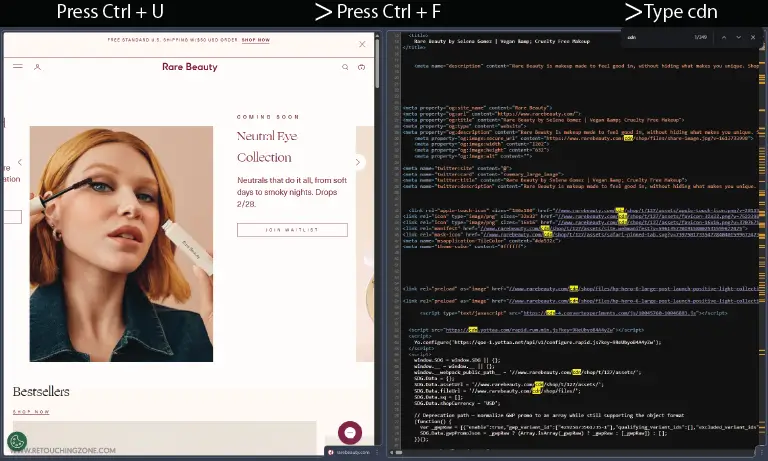Jump to next cdn match
Image resolution: width=768 pixels, height=461 pixels.
738,37
